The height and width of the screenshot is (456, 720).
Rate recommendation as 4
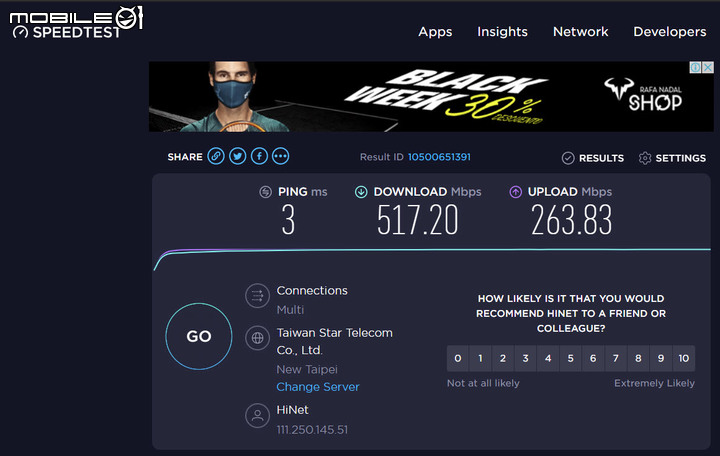(548, 358)
